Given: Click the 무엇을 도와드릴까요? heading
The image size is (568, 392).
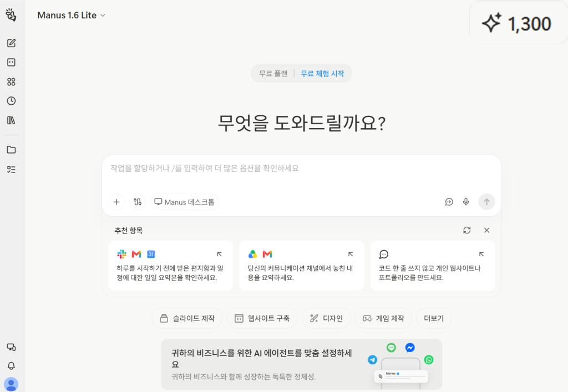Looking at the screenshot, I should tap(301, 123).
